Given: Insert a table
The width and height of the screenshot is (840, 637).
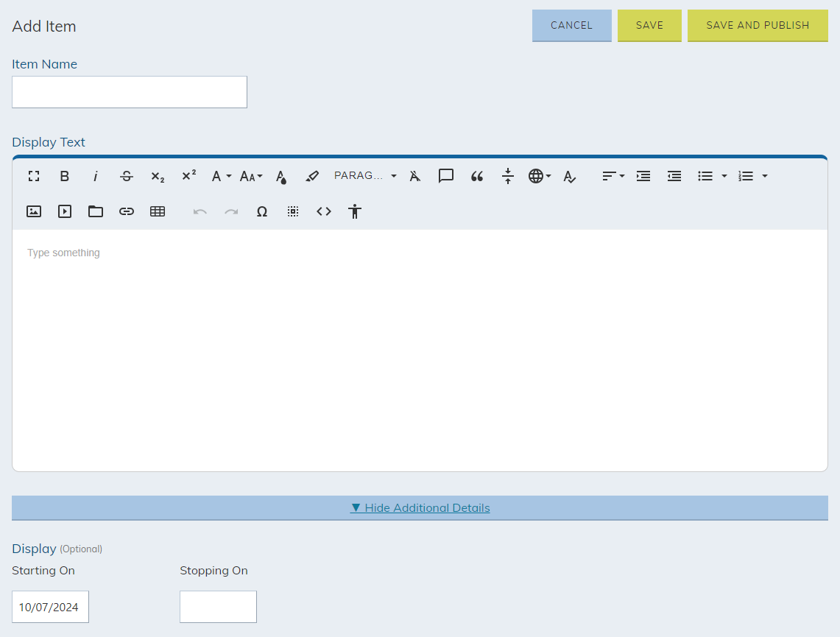Looking at the screenshot, I should [x=158, y=211].
